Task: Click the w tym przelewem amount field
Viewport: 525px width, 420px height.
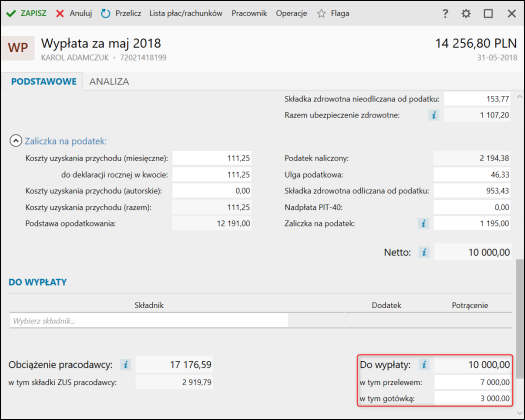Action: (x=472, y=382)
